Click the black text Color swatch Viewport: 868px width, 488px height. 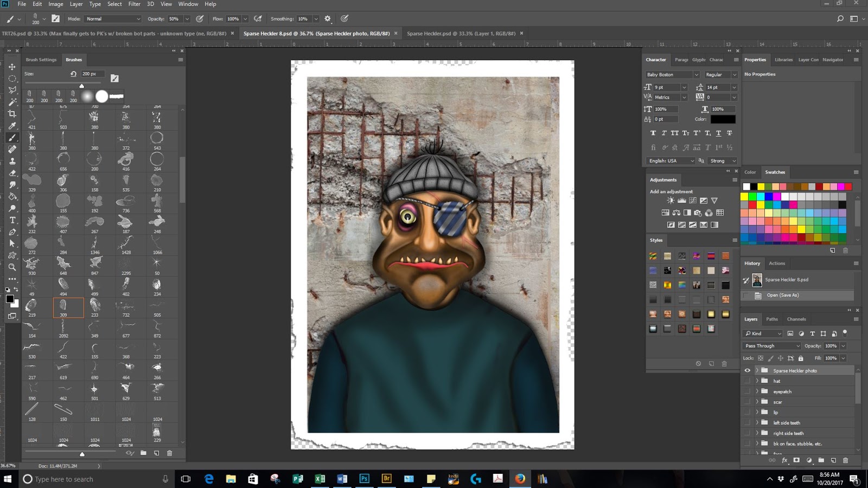pos(723,119)
